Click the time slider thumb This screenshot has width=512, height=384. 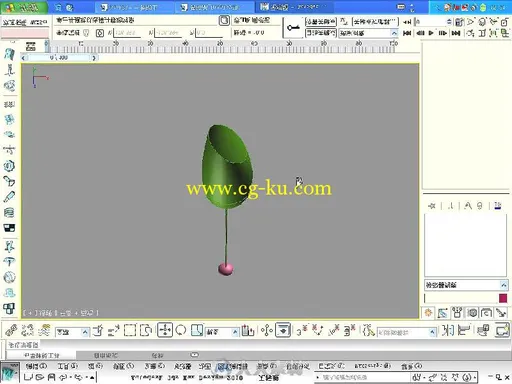[x=59, y=58]
